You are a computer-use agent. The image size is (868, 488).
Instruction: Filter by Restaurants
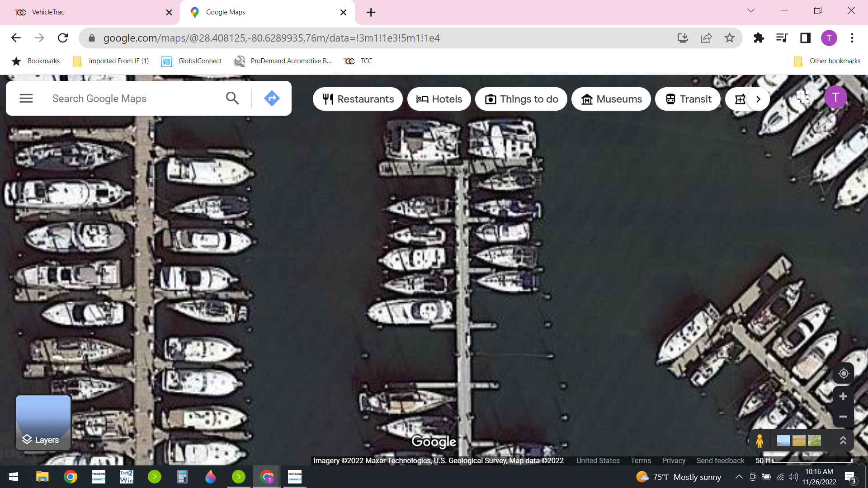point(358,99)
